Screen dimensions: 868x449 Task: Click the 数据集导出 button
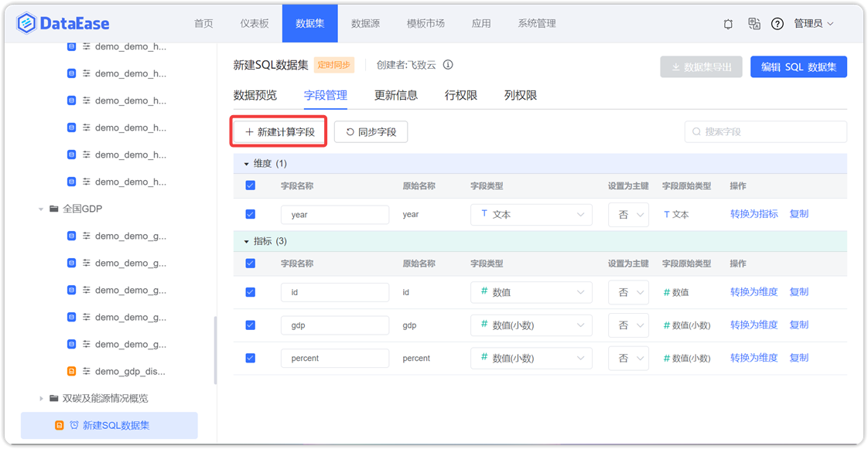[x=702, y=67]
